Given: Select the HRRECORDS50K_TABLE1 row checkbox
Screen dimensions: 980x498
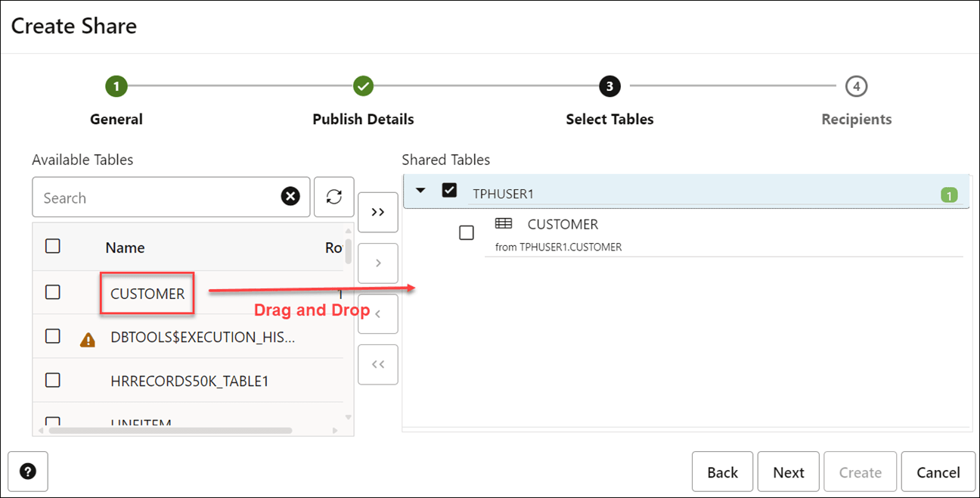Looking at the screenshot, I should coord(53,380).
